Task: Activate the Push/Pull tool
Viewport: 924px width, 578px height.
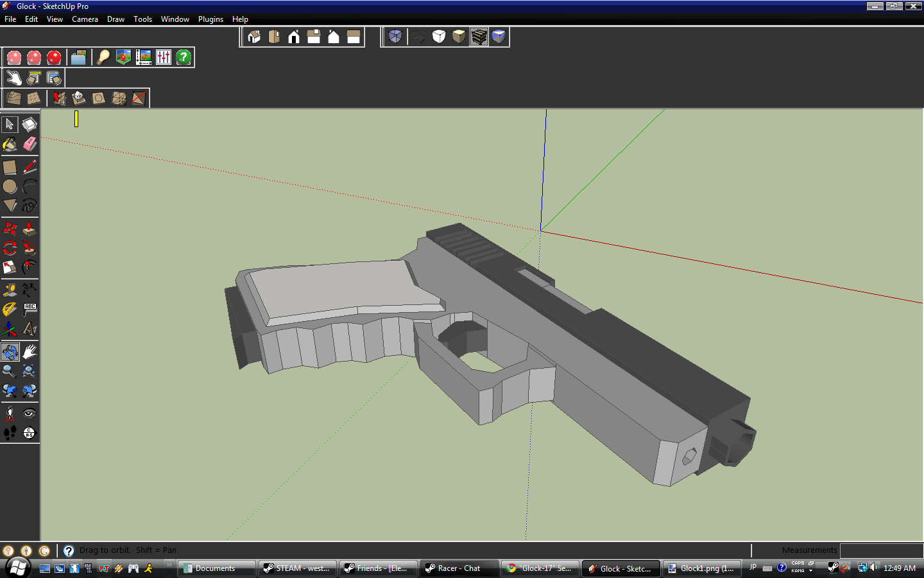Action: coord(30,229)
